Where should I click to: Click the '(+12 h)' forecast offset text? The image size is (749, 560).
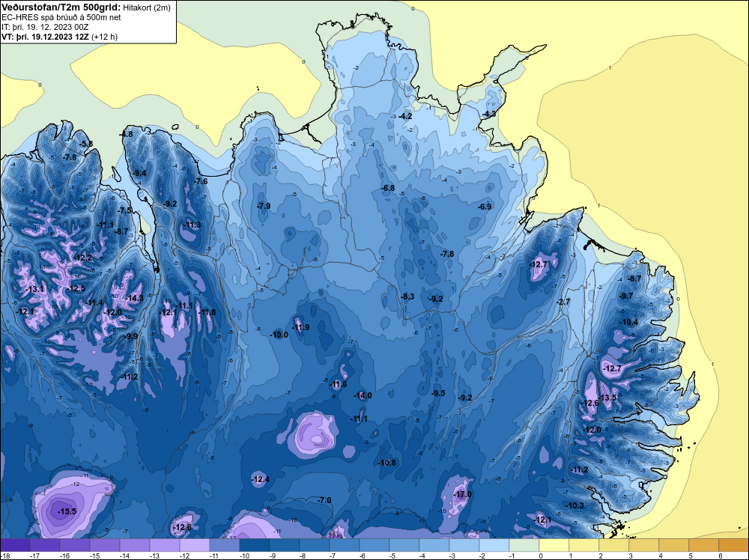pos(104,36)
